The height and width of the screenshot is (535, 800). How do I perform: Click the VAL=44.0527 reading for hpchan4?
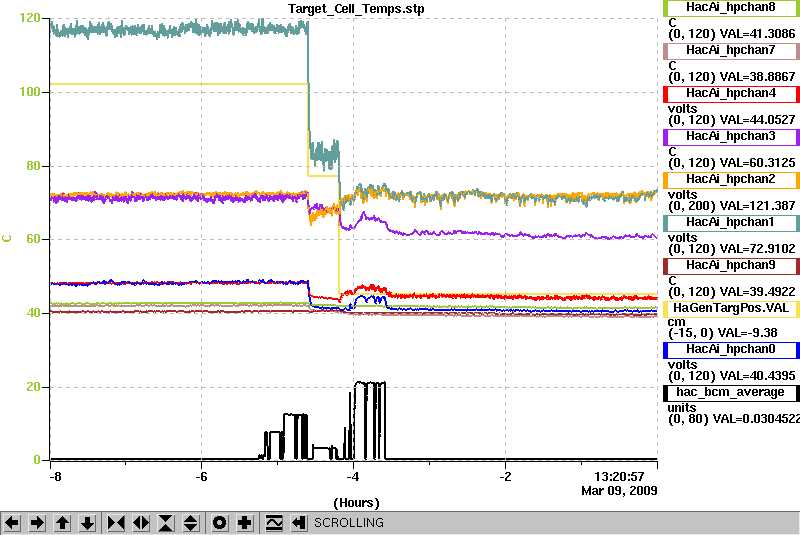point(757,120)
